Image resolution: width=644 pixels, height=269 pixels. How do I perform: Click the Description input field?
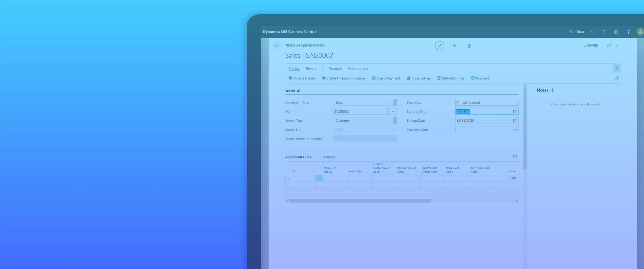(487, 102)
